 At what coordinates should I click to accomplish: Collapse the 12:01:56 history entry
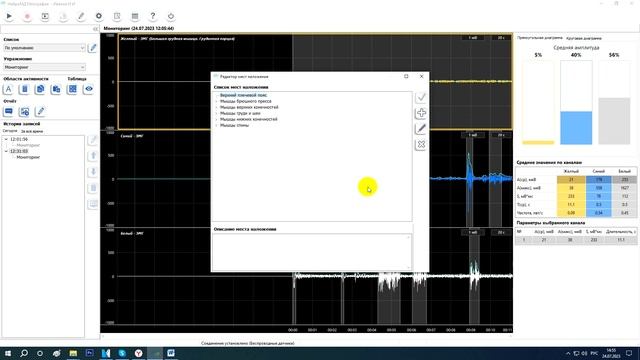6,139
